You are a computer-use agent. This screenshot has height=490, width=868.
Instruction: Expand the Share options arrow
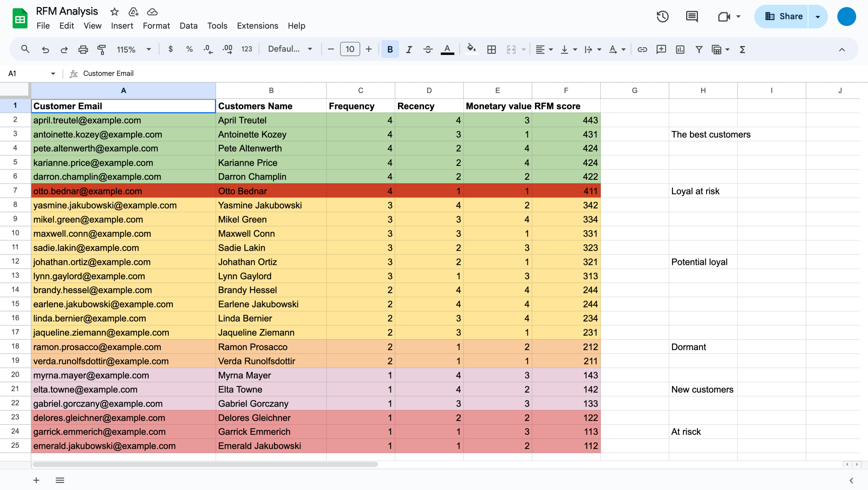pyautogui.click(x=818, y=17)
